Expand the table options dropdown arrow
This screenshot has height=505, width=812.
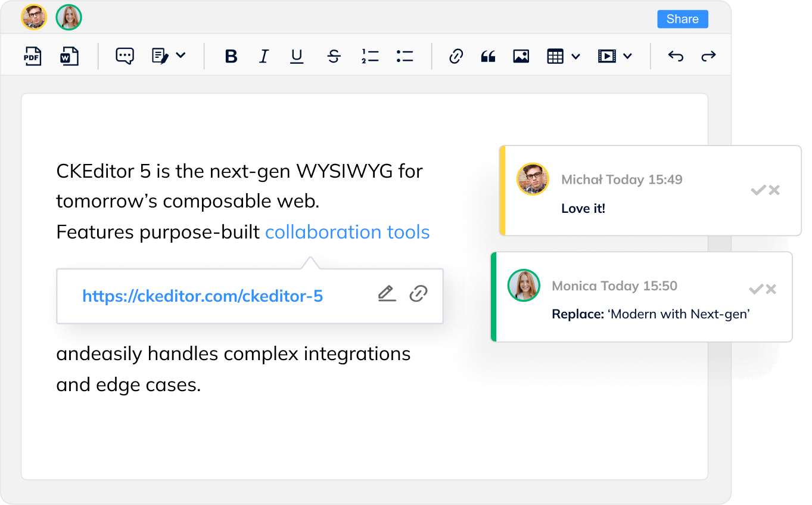(575, 57)
